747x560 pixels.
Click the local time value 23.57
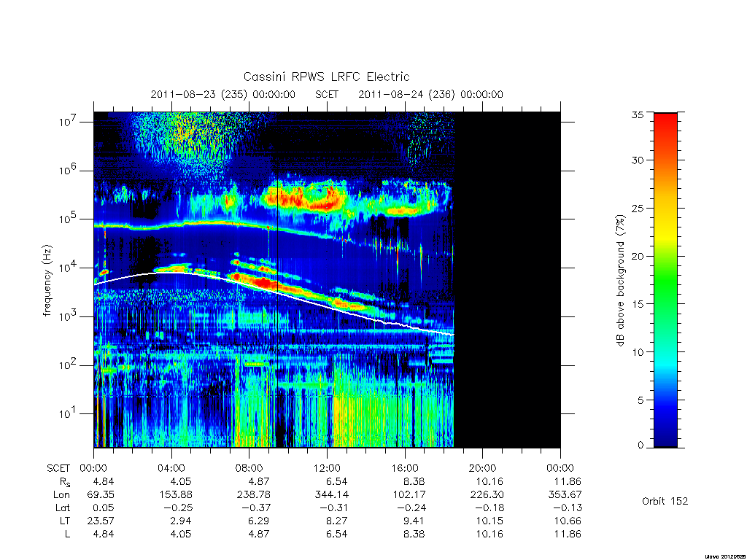pos(101,521)
